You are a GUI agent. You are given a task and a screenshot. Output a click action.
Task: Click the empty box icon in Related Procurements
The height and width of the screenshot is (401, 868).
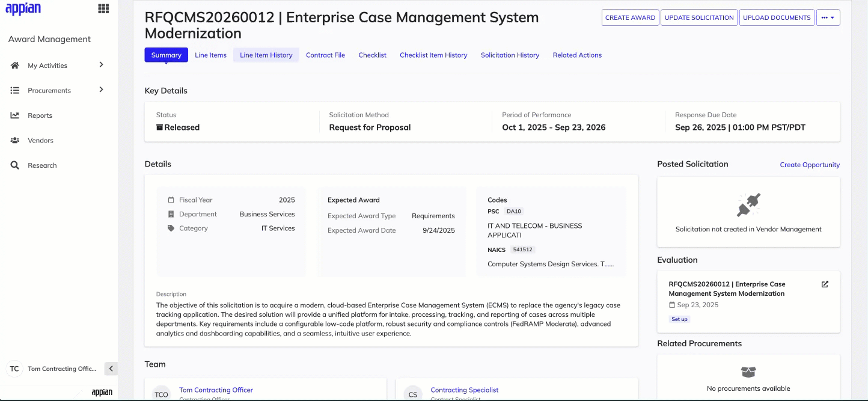[748, 372]
